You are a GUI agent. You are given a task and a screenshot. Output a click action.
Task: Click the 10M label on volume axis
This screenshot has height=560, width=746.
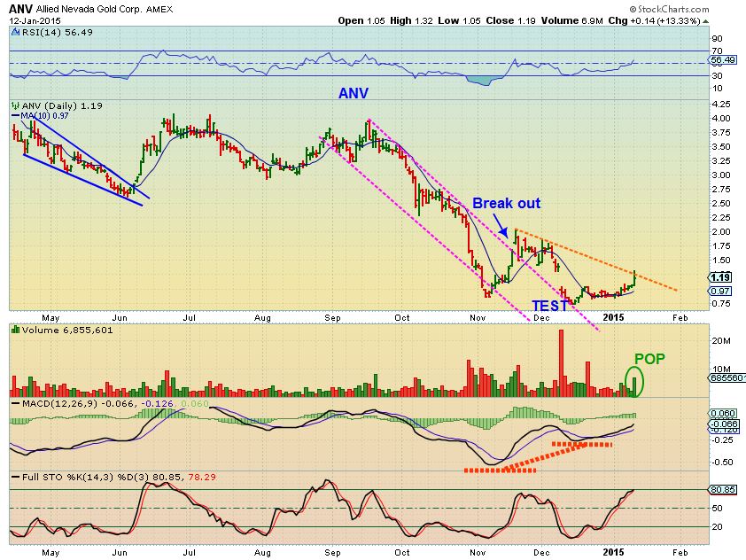tap(721, 369)
